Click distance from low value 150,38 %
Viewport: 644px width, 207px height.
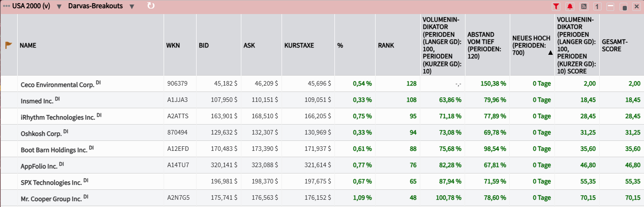coord(493,84)
